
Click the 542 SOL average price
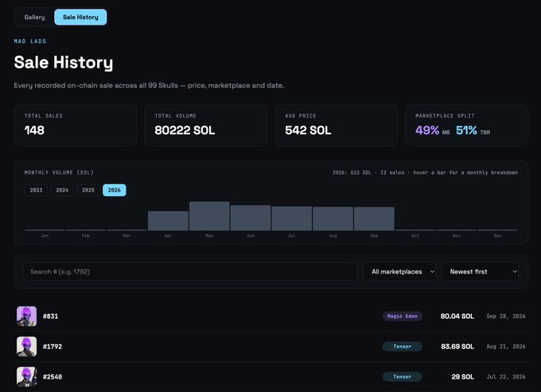point(308,130)
